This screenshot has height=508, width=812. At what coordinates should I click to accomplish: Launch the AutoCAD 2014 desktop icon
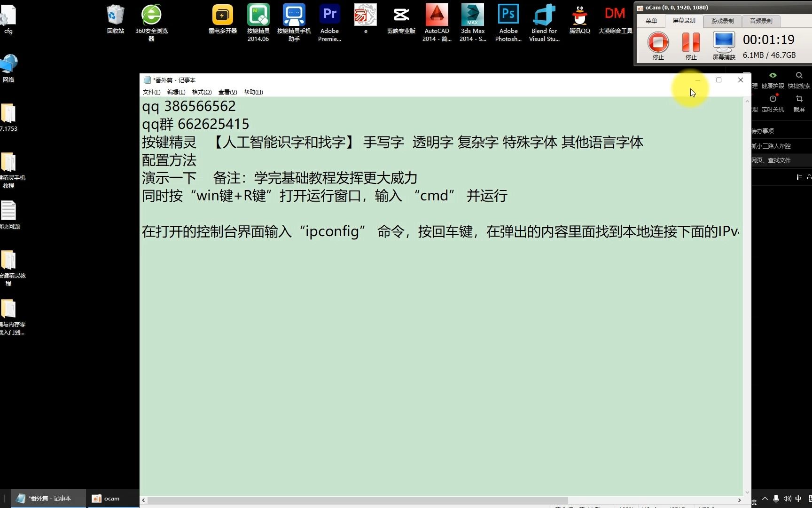pyautogui.click(x=437, y=23)
